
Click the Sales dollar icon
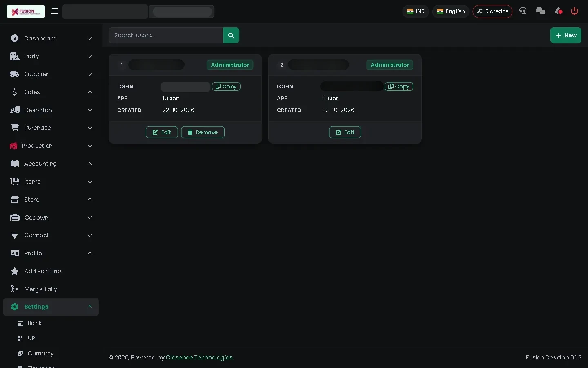pyautogui.click(x=15, y=92)
